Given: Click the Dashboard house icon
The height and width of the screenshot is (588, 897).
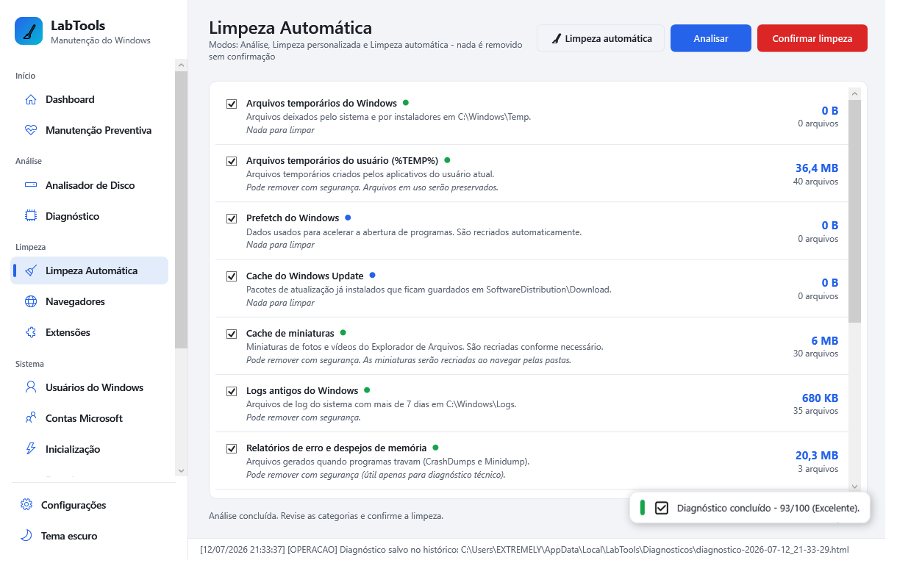Looking at the screenshot, I should (x=30, y=99).
